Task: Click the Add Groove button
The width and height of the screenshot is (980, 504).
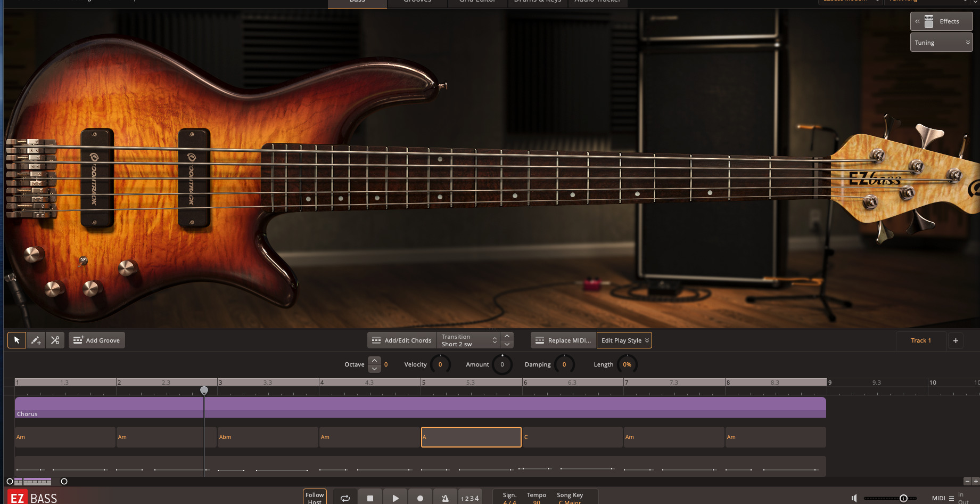Action: [x=97, y=340]
